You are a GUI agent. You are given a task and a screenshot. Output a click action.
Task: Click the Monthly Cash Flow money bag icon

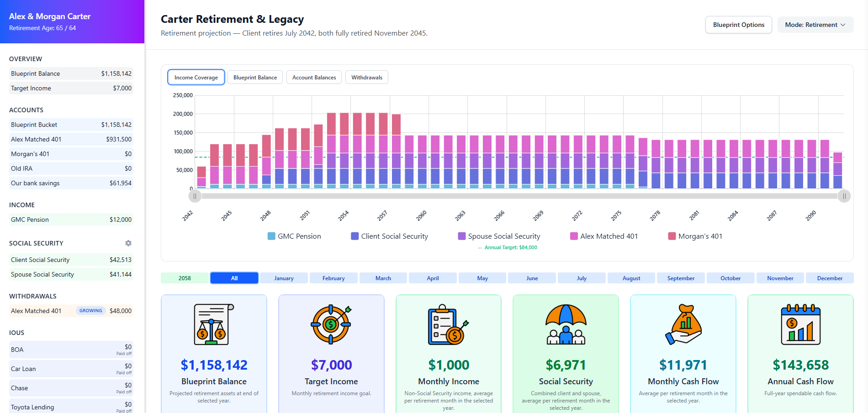point(683,324)
